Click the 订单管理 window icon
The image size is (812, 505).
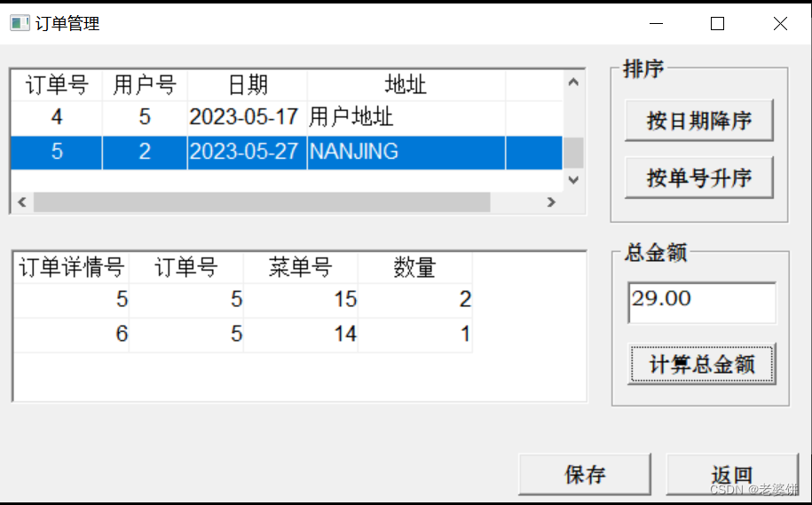pyautogui.click(x=20, y=23)
